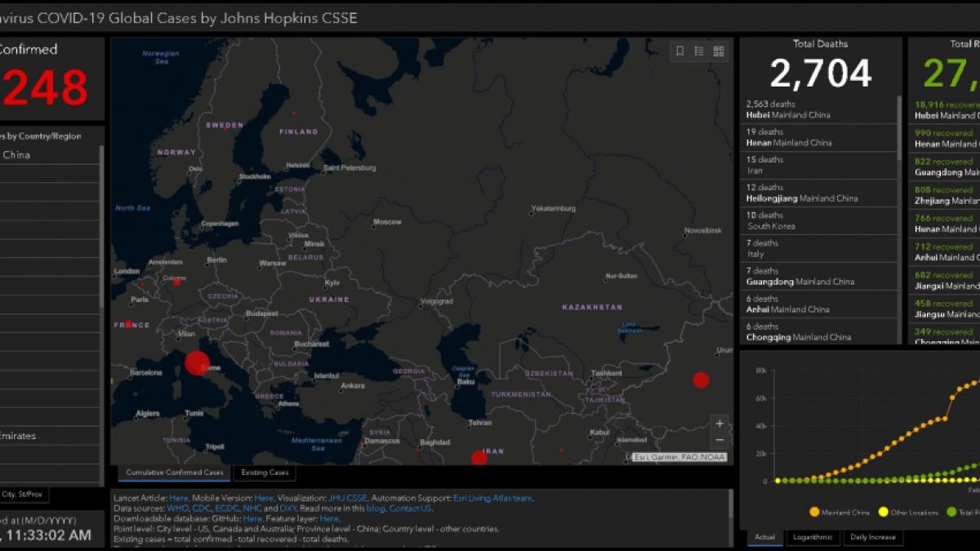Select the City, St/Prov tab

pyautogui.click(x=22, y=494)
